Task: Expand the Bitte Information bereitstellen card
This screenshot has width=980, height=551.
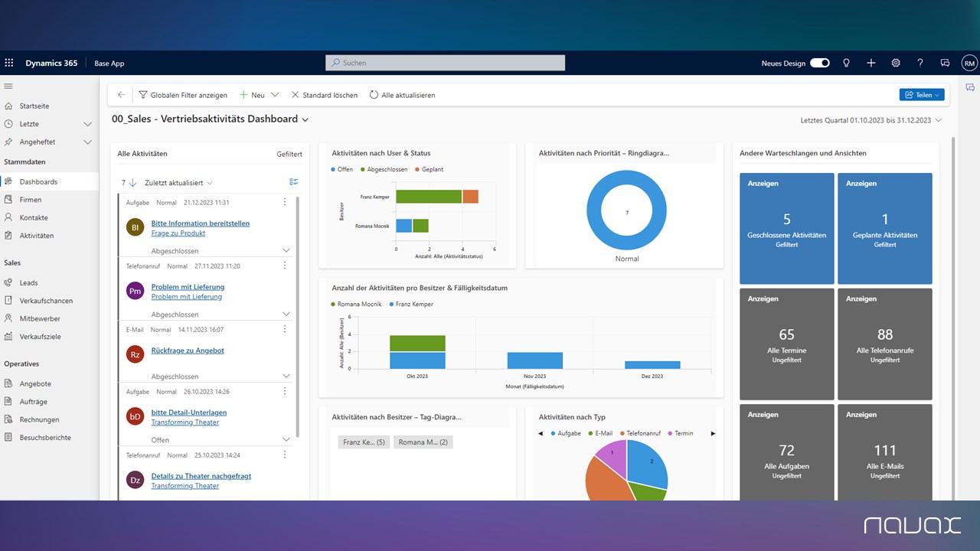Action: [286, 251]
